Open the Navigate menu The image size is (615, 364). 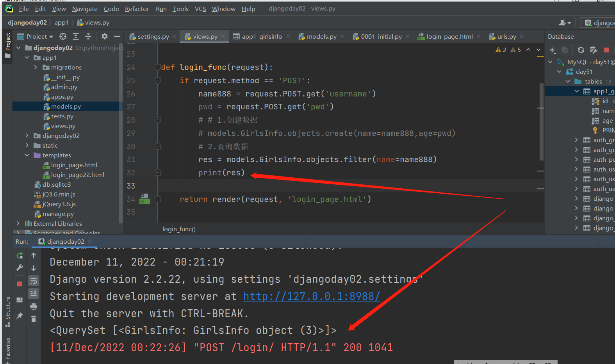point(85,9)
